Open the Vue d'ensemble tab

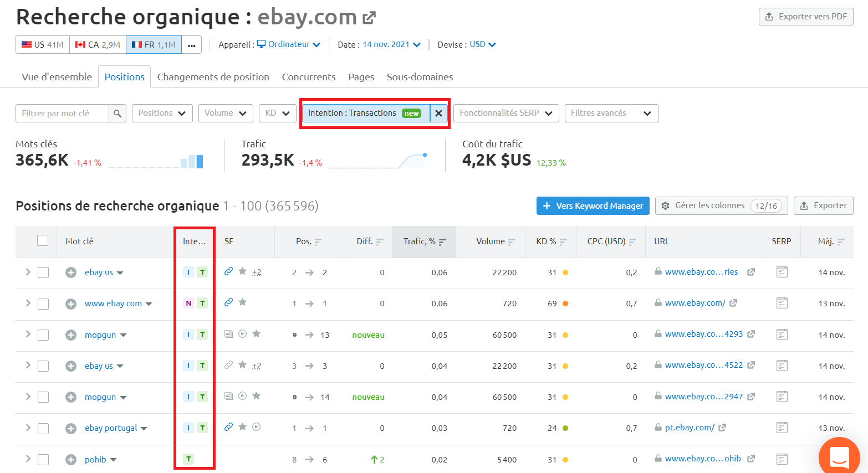point(56,77)
